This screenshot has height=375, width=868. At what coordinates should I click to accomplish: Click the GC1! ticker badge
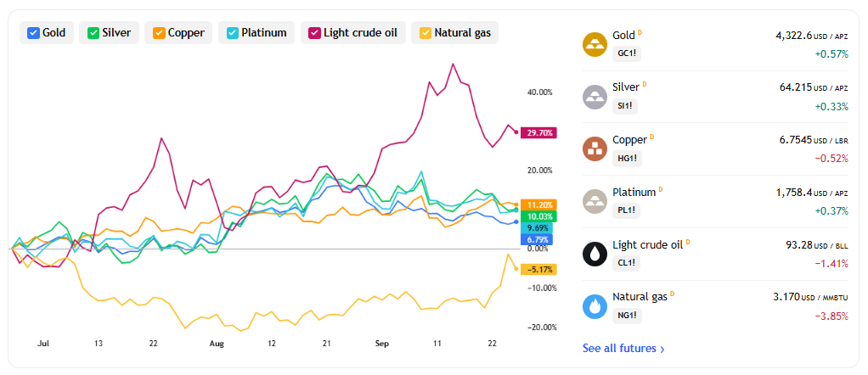tap(627, 53)
